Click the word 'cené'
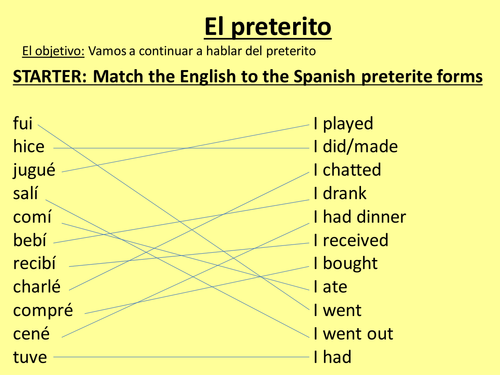 (x=31, y=334)
